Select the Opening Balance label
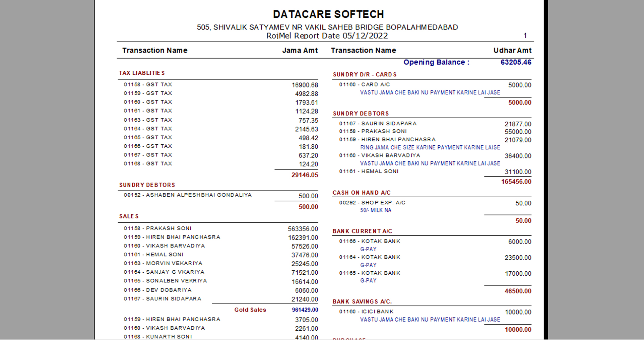The image size is (644, 340). (x=436, y=62)
